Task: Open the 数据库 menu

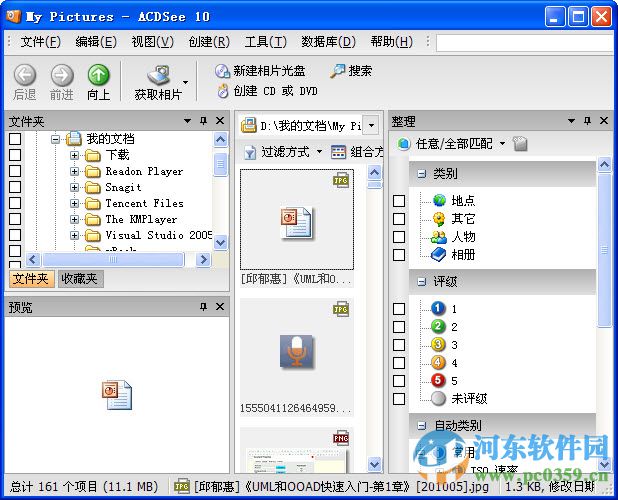Action: (328, 41)
